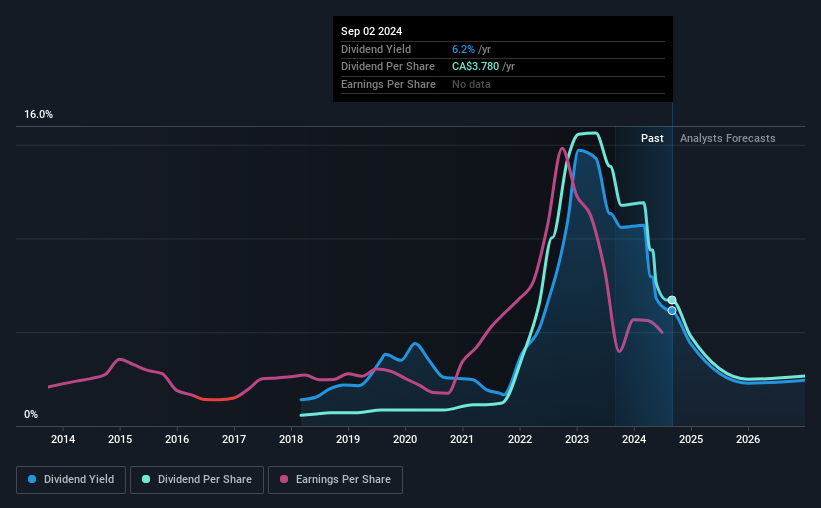This screenshot has width=821, height=508.
Task: Click the 2026 x-axis label
Action: (x=748, y=439)
